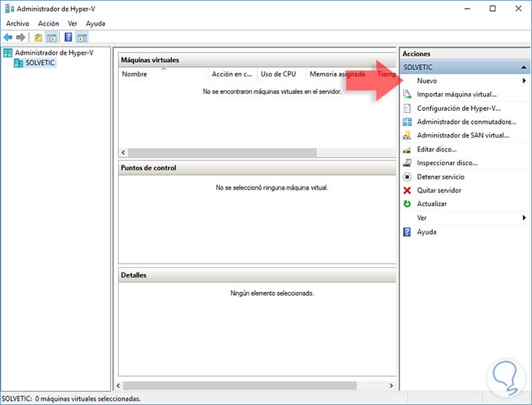Click status bar '0 máquinas virtuales seleccionadas'
The image size is (532, 405).
coord(88,399)
